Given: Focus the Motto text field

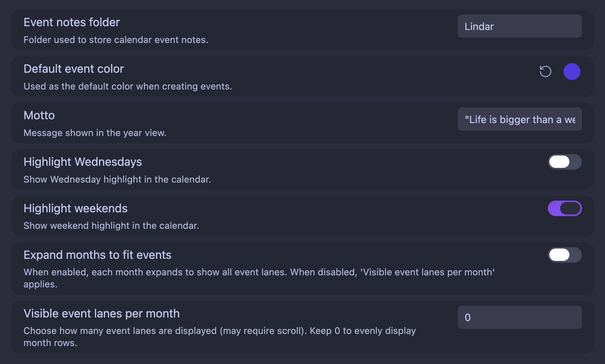Looking at the screenshot, I should pyautogui.click(x=520, y=119).
